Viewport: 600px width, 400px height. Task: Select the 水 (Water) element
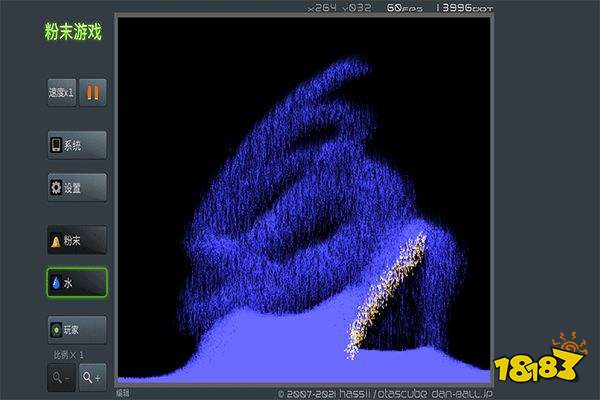click(76, 284)
